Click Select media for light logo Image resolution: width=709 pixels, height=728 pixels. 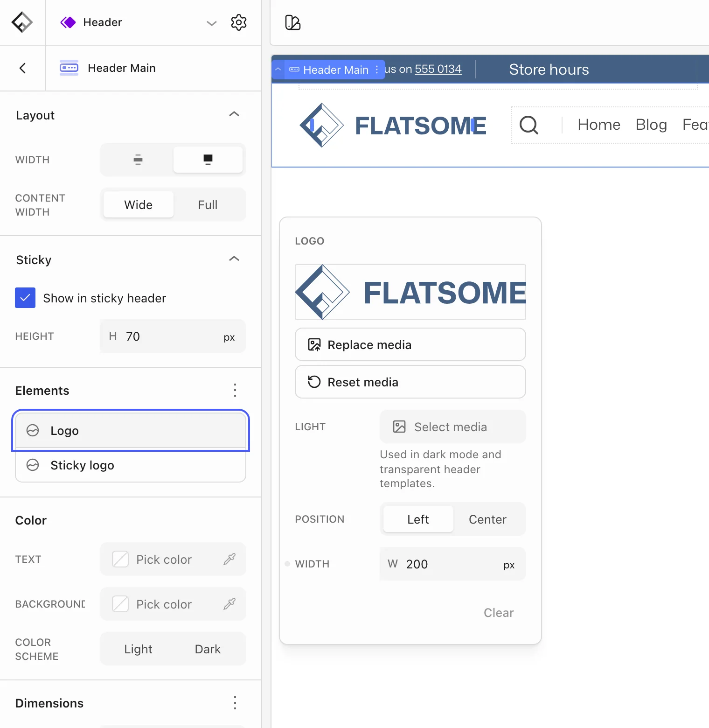tap(453, 427)
